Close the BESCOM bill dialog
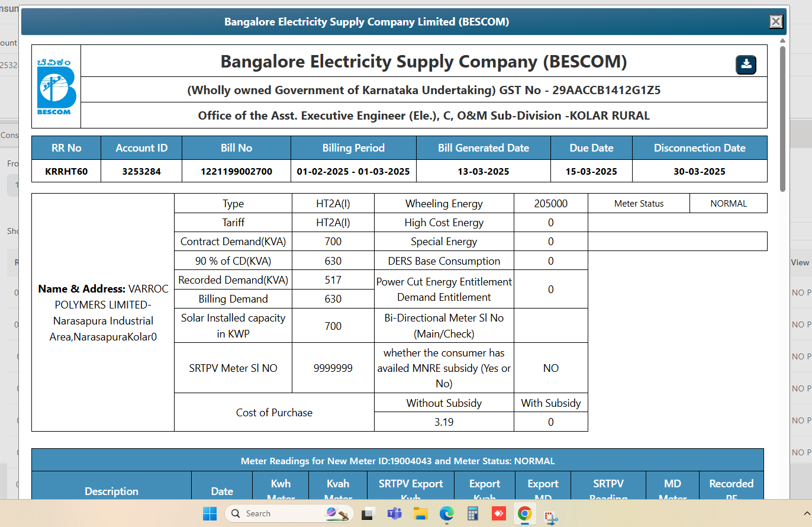 (x=776, y=22)
